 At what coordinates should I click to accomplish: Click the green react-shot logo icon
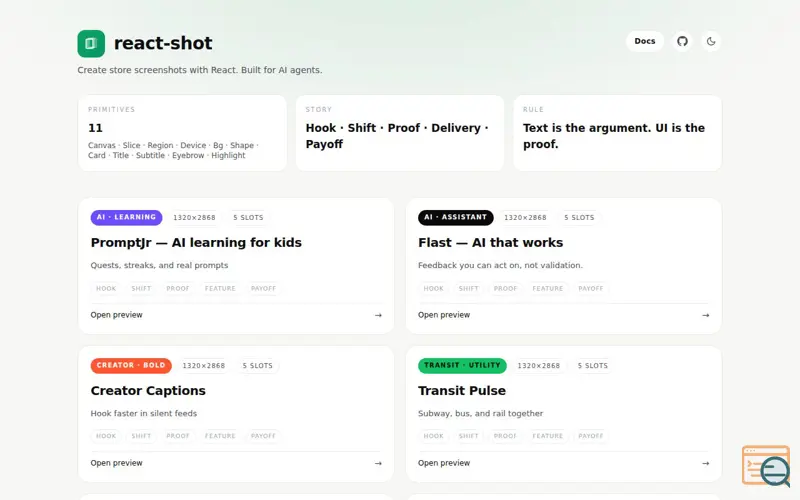(91, 43)
